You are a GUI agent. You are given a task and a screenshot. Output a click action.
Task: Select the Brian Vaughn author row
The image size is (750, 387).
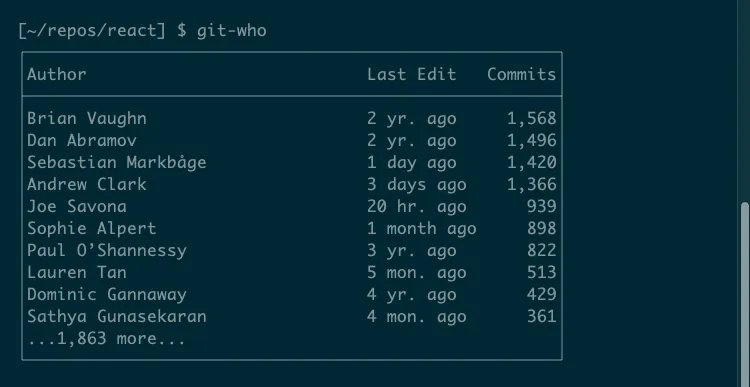pyautogui.click(x=291, y=119)
